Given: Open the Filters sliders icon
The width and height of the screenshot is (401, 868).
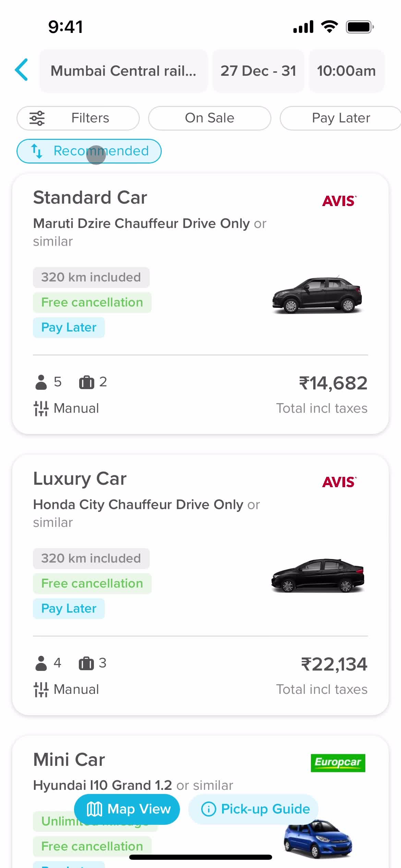Looking at the screenshot, I should click(x=37, y=118).
